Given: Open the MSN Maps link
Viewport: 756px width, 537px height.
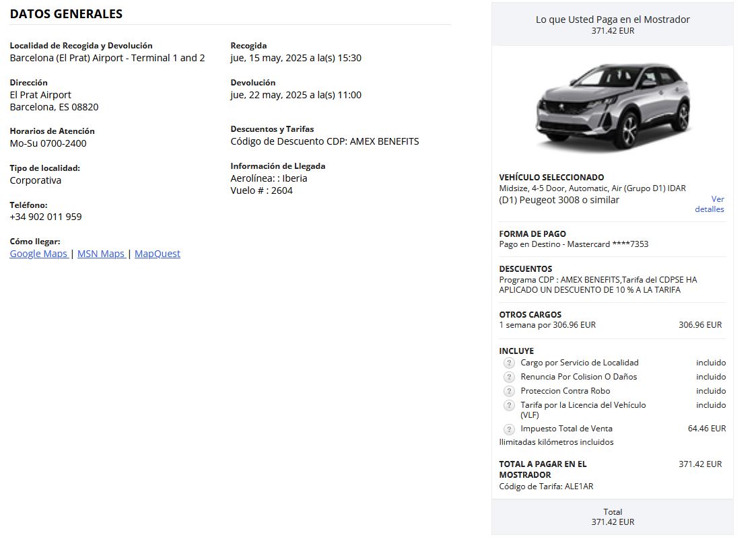Looking at the screenshot, I should point(101,254).
